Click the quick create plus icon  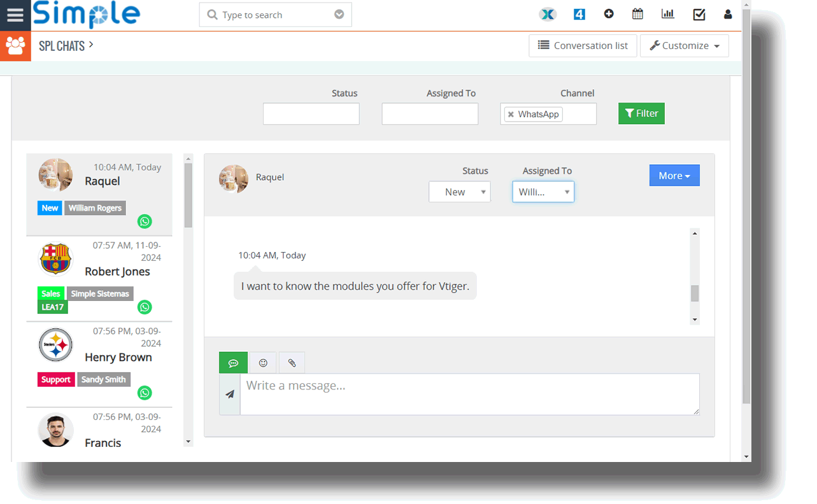click(609, 14)
